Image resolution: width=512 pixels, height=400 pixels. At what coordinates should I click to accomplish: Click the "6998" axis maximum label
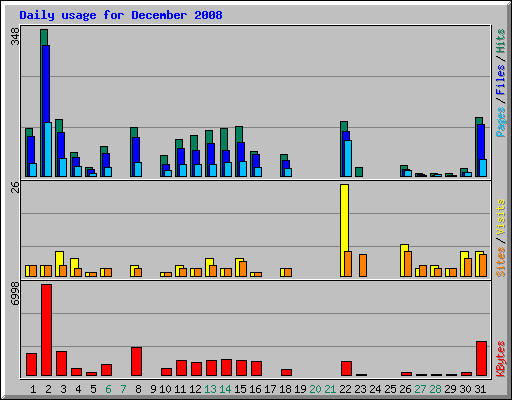(x=15, y=294)
